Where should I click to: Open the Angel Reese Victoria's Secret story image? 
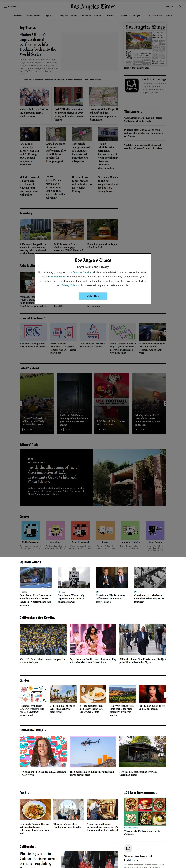point(93,639)
